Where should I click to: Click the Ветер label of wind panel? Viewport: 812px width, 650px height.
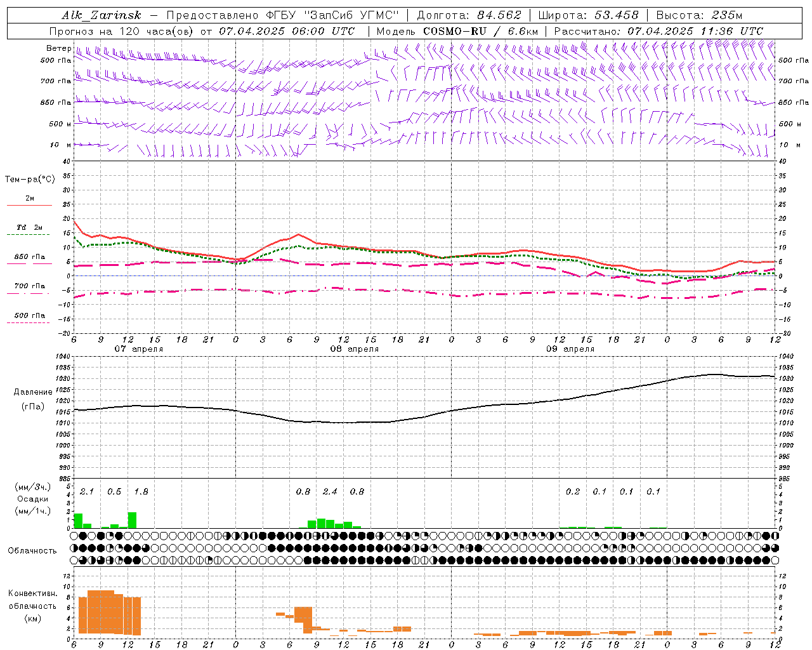click(58, 48)
